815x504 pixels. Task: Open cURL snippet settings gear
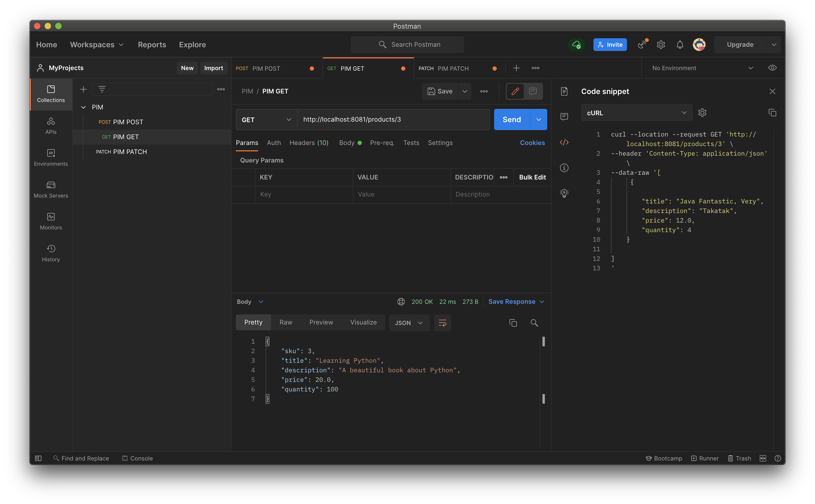pyautogui.click(x=702, y=113)
